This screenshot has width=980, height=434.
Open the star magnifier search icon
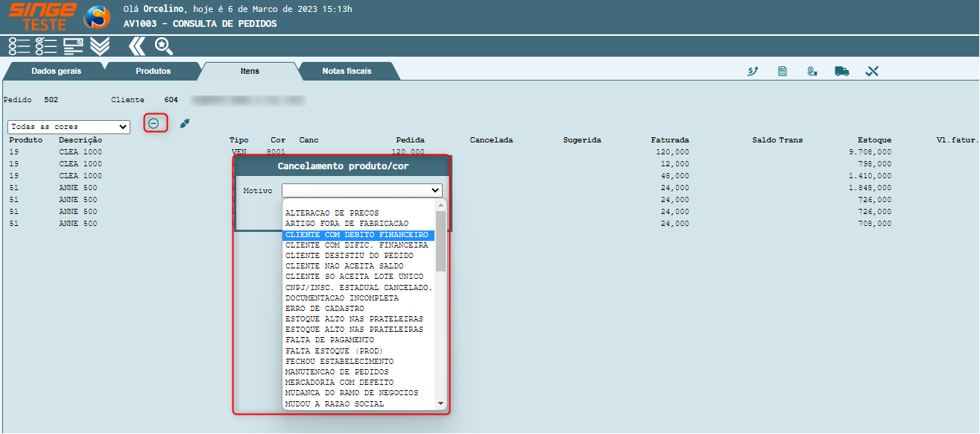pos(163,46)
